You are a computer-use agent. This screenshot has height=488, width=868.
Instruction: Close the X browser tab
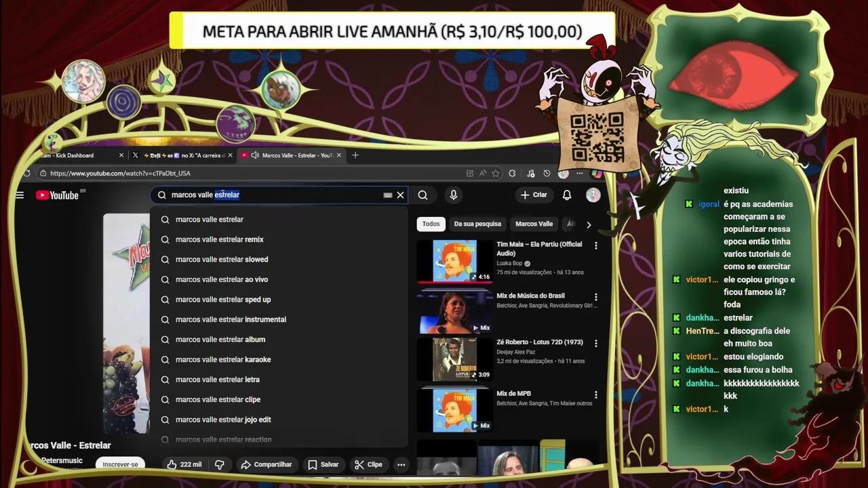coord(230,155)
